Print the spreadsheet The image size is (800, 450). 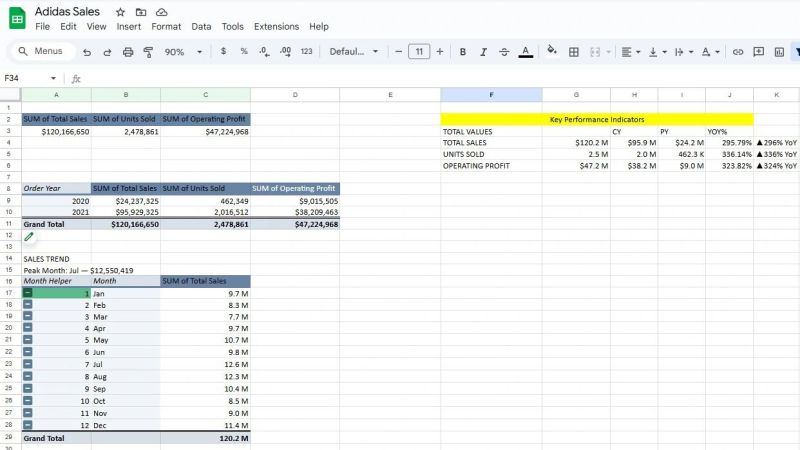pos(128,52)
